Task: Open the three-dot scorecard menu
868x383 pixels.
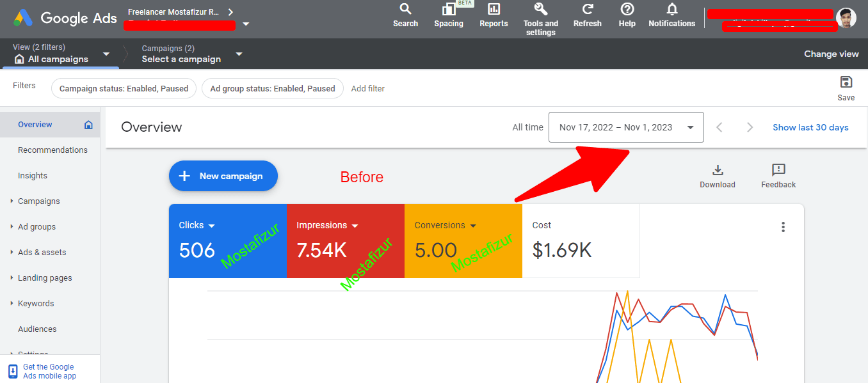Action: click(783, 227)
